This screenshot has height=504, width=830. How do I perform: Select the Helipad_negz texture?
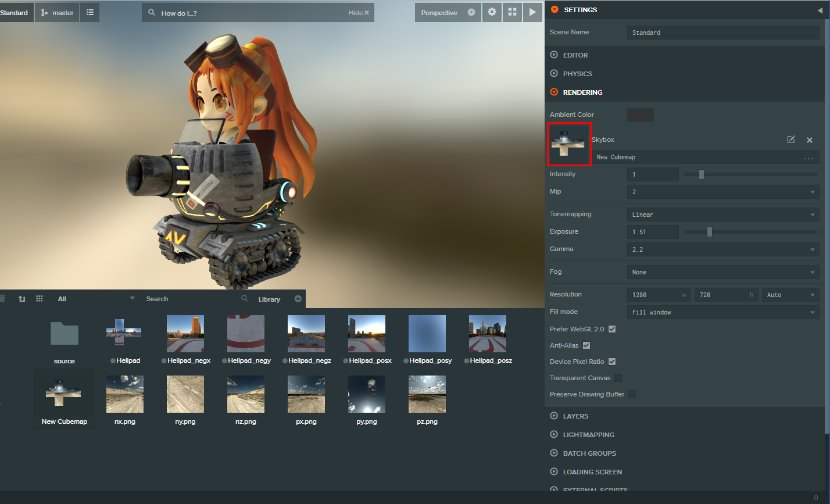click(306, 341)
